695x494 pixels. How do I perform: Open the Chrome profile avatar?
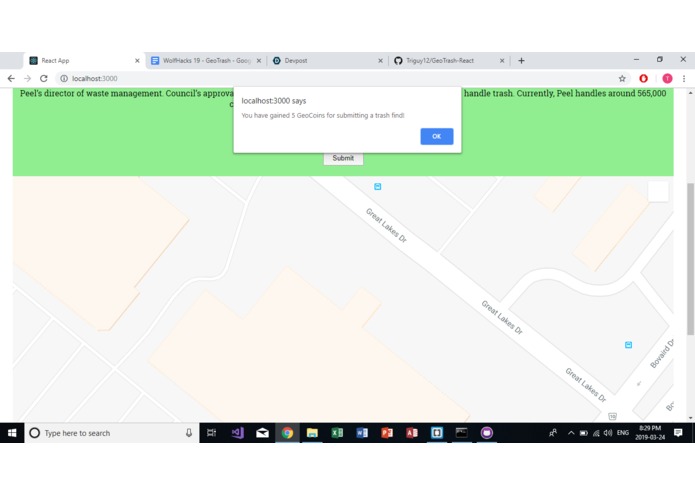tap(667, 78)
